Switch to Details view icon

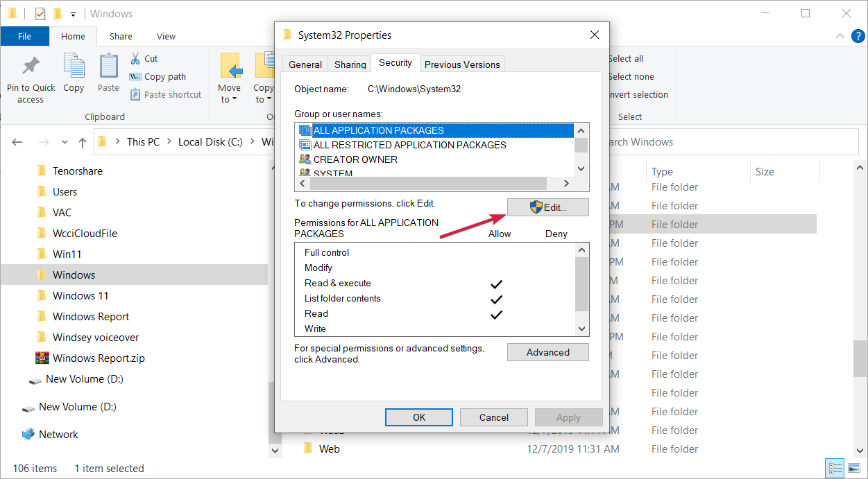click(835, 468)
